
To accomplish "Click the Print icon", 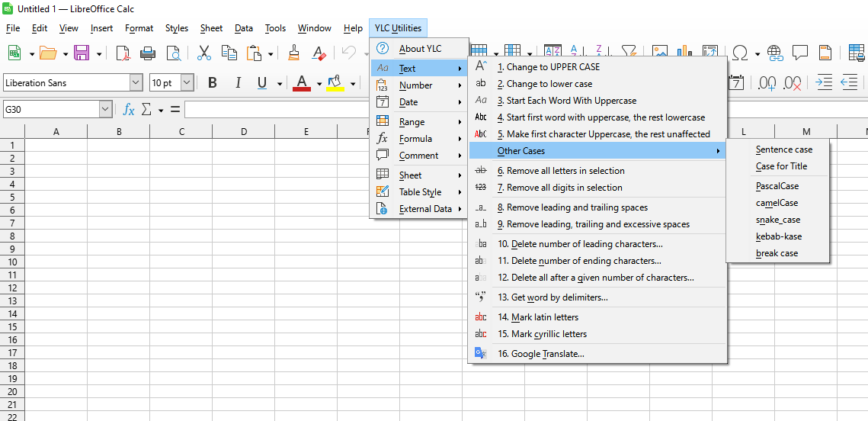I will click(x=148, y=53).
